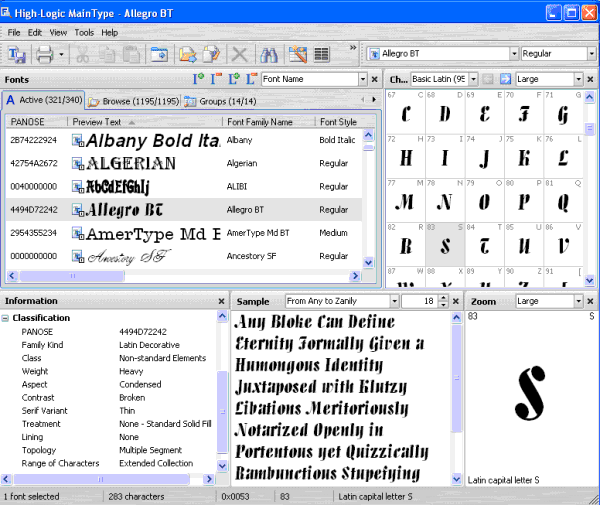This screenshot has height=505, width=600.
Task: Click the folder window with arrow icon
Action: 159,55
